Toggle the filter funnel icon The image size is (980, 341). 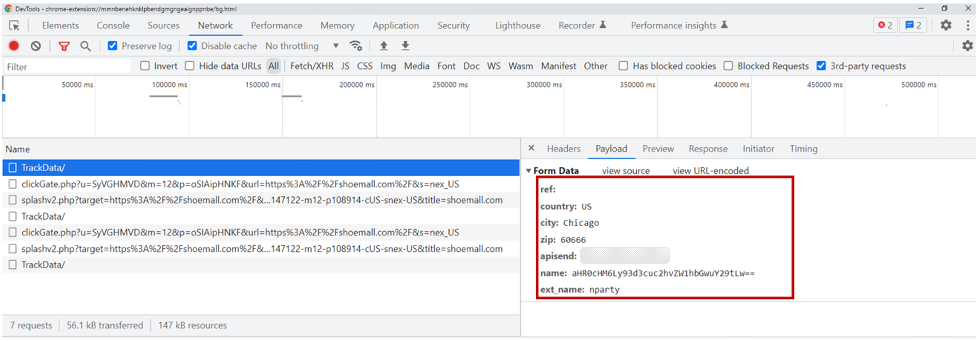pos(64,46)
